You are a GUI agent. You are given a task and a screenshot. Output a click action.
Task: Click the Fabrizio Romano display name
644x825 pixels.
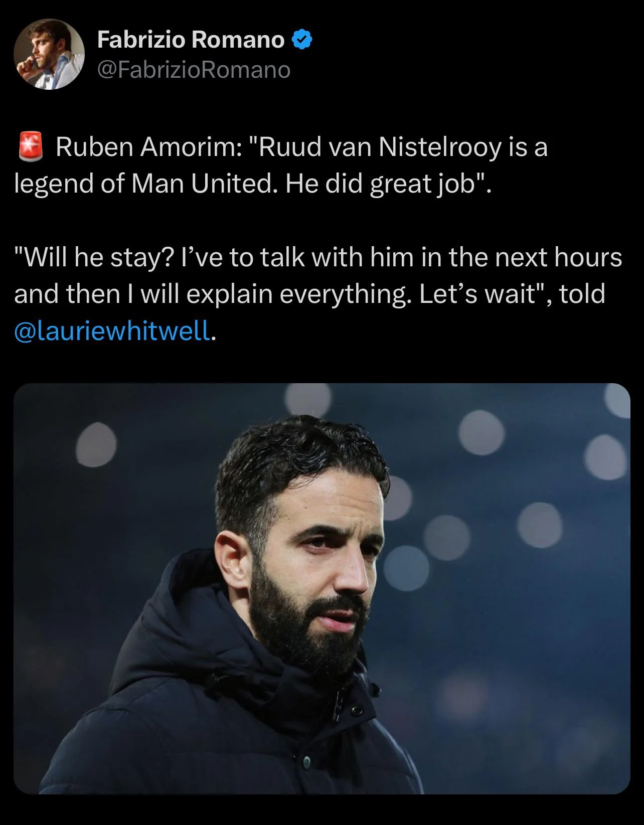(191, 40)
